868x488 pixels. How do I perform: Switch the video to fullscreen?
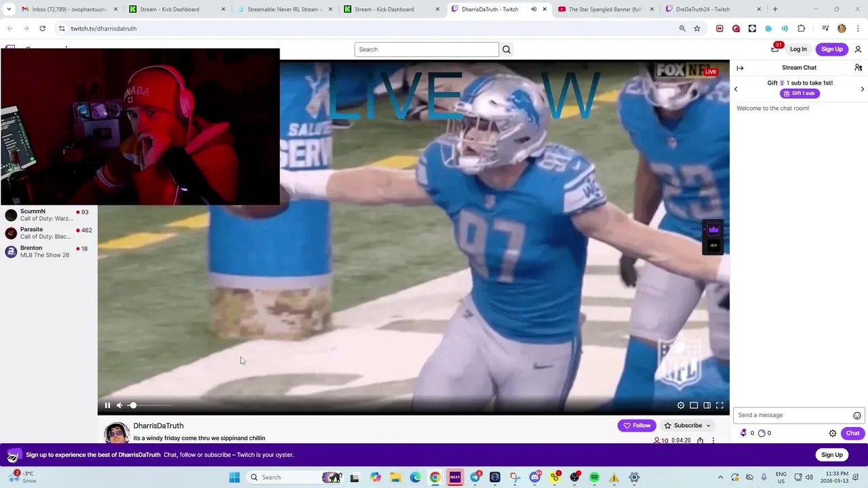[x=719, y=405]
